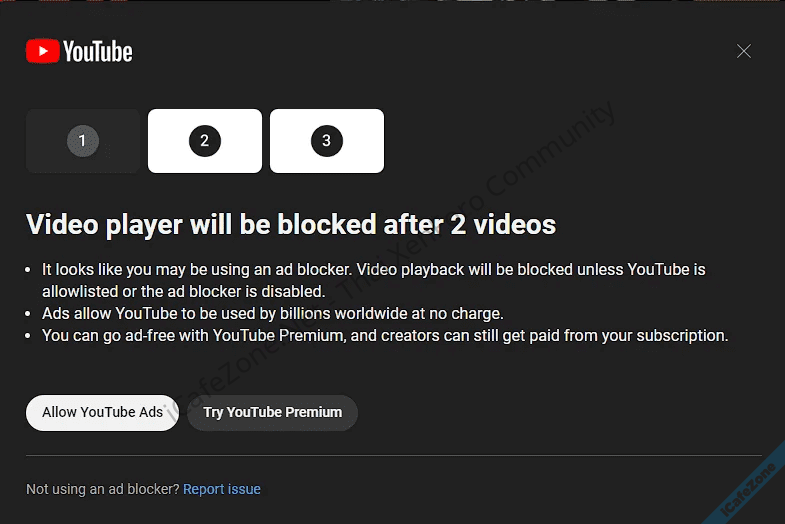Click the bullet about going ad-free with Premium
This screenshot has height=524, width=785.
click(x=385, y=335)
